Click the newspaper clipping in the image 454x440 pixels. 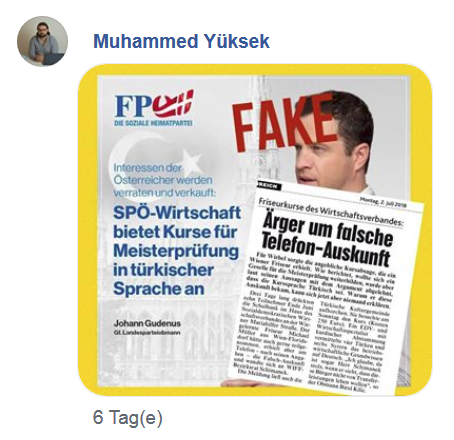[323, 287]
